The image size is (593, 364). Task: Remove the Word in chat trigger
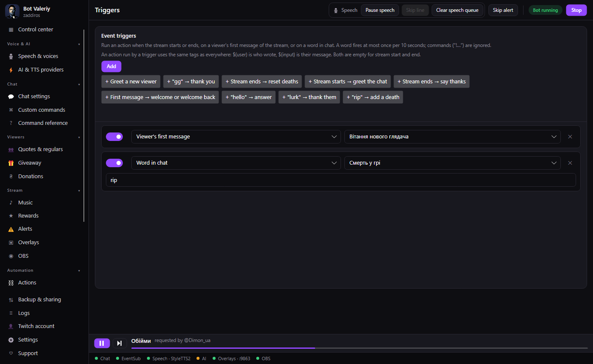[570, 163]
